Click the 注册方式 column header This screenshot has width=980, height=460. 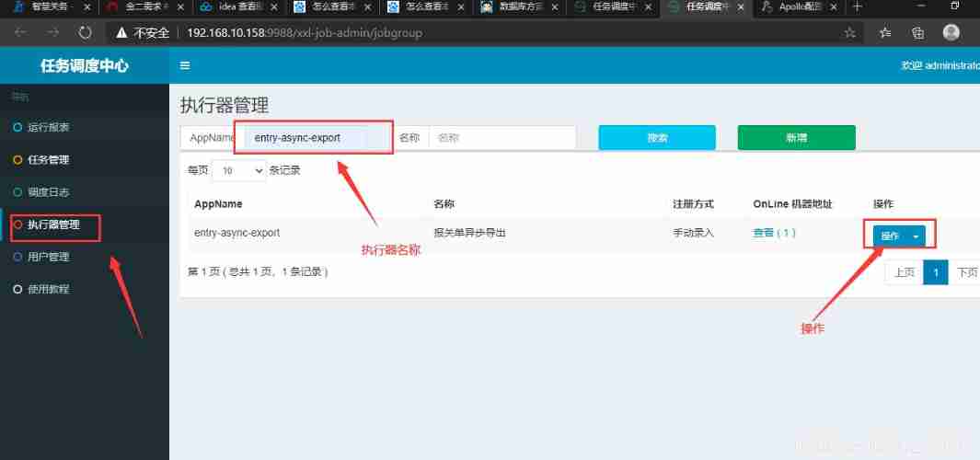[693, 204]
